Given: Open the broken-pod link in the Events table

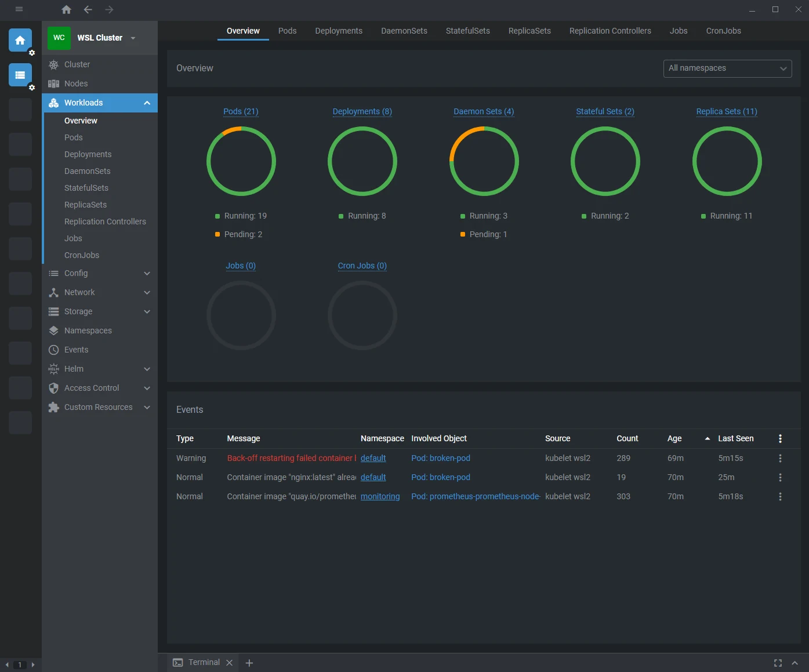Looking at the screenshot, I should tap(440, 458).
